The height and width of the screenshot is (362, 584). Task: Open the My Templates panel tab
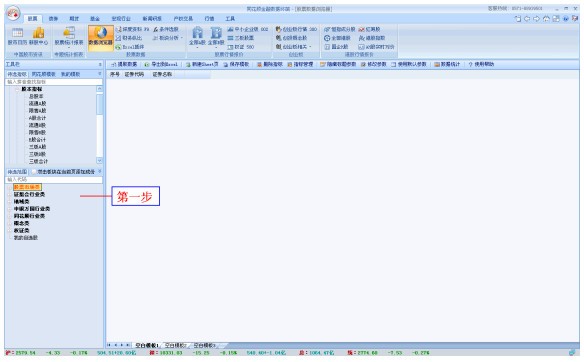pyautogui.click(x=70, y=74)
